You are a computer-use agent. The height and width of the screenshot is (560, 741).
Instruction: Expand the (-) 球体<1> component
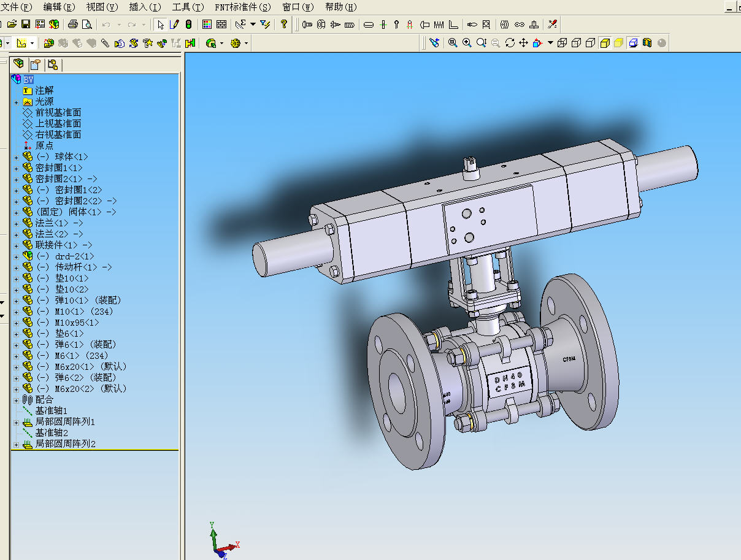point(17,157)
